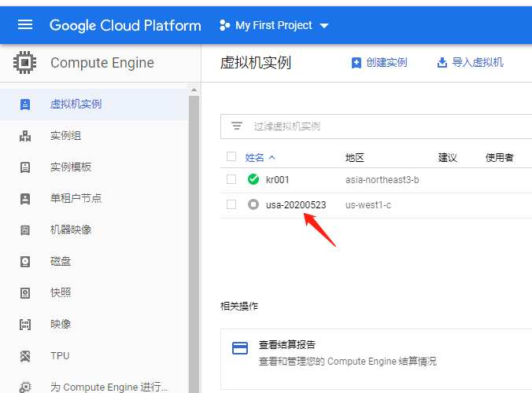Click the 导入虚拟机 button
This screenshot has width=532, height=393.
click(x=470, y=62)
